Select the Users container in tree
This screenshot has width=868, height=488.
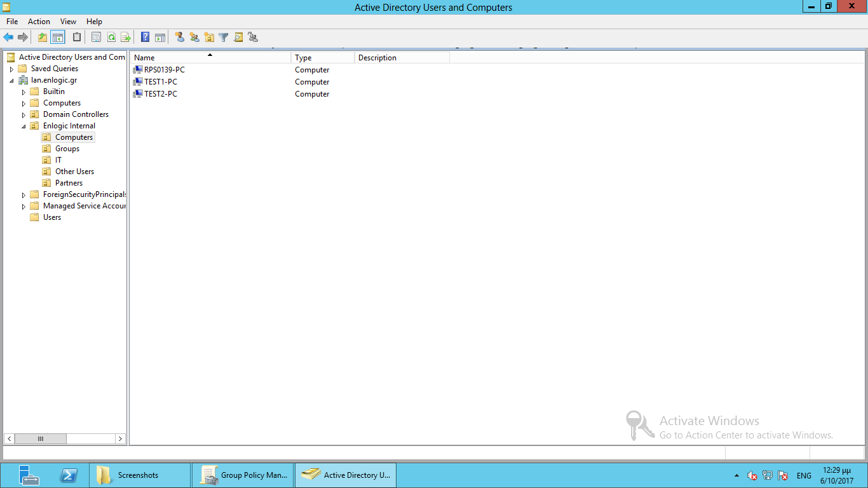pyautogui.click(x=52, y=217)
